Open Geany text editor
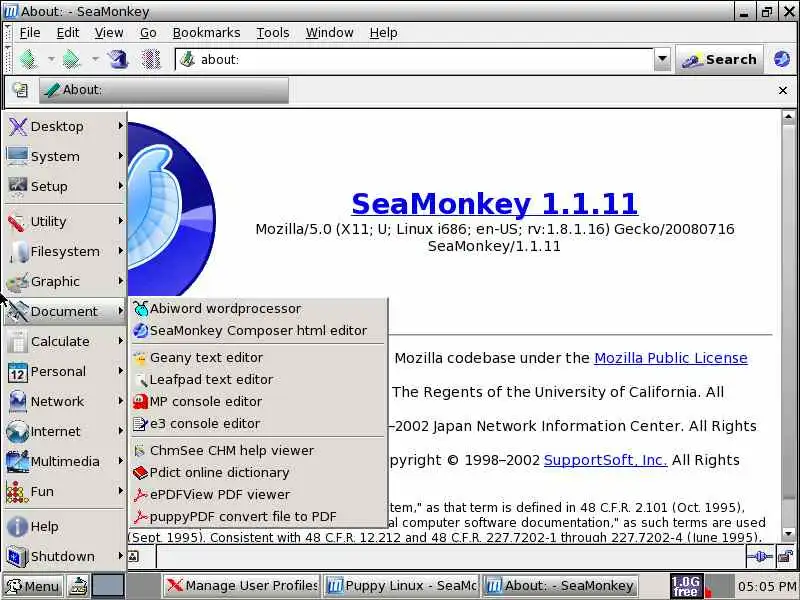This screenshot has width=800, height=600. click(259, 358)
